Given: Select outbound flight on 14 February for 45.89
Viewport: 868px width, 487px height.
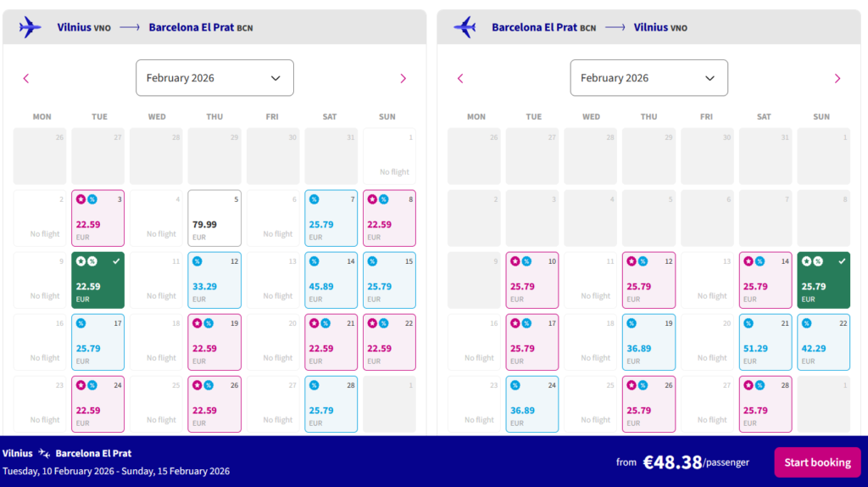Looking at the screenshot, I should click(x=331, y=280).
